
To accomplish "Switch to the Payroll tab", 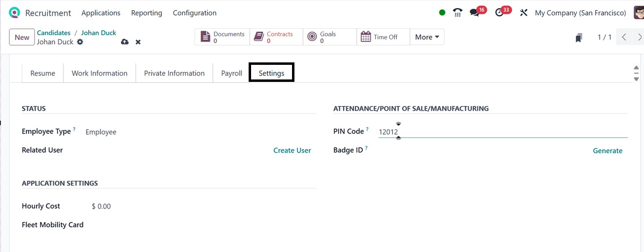I will pos(232,73).
